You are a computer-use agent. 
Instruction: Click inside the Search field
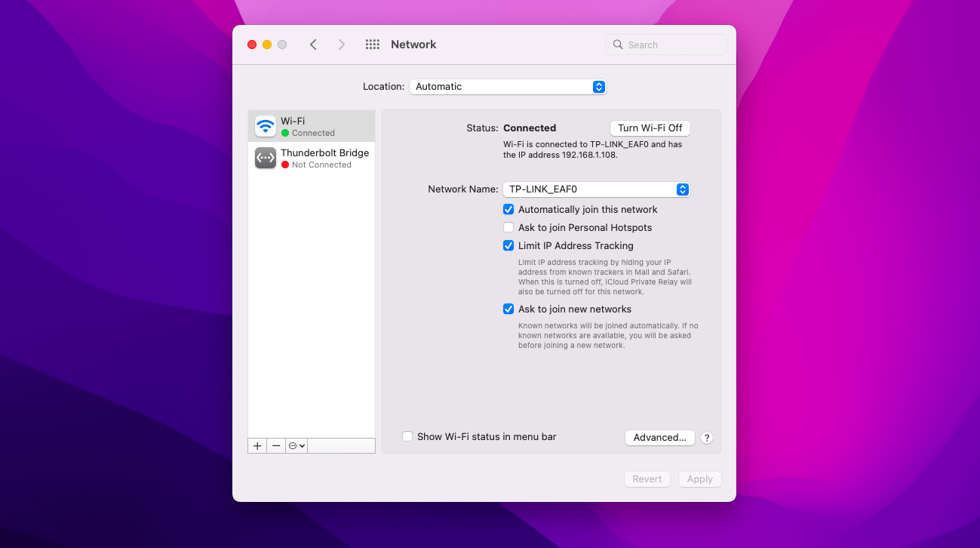pyautogui.click(x=664, y=45)
